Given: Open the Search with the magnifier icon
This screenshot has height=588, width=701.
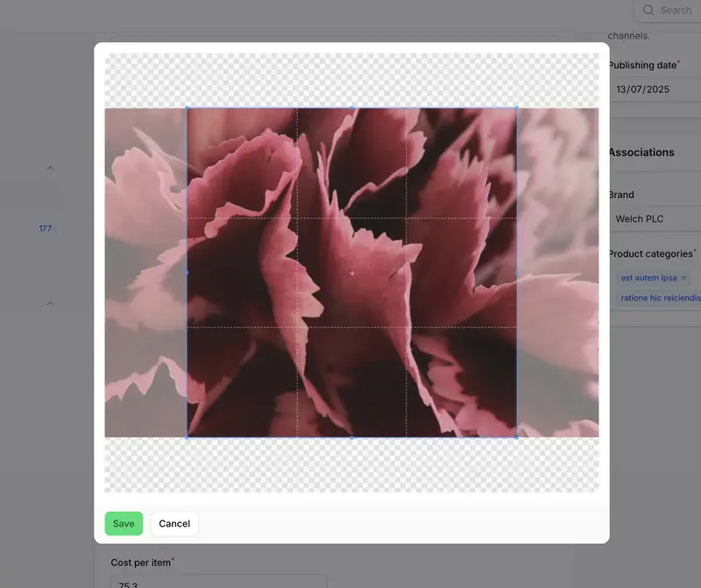Looking at the screenshot, I should click(x=668, y=10).
